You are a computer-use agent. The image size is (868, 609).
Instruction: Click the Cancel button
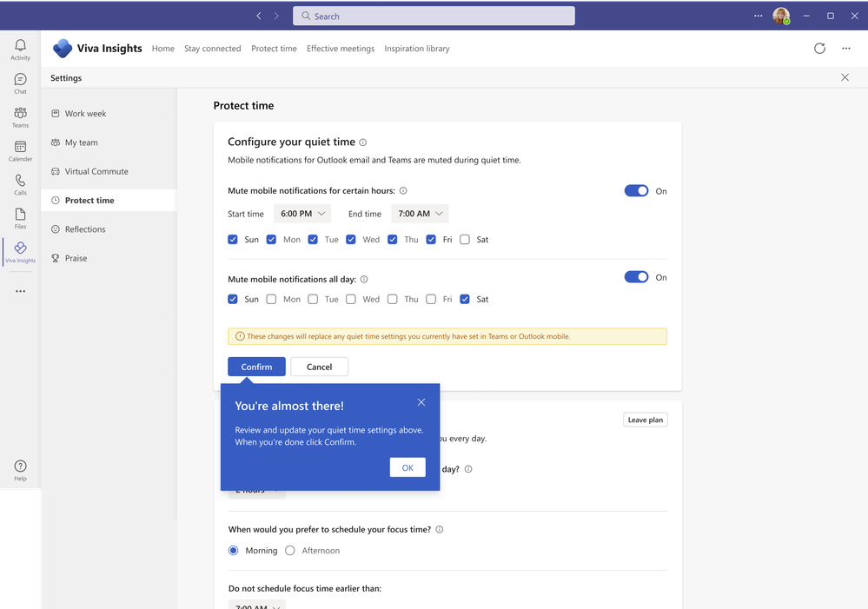319,367
